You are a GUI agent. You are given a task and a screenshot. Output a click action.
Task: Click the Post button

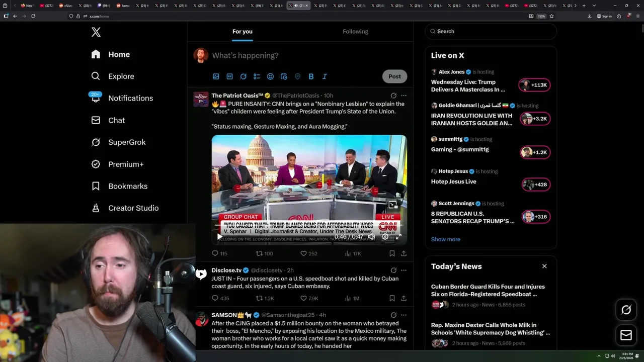[x=394, y=76]
